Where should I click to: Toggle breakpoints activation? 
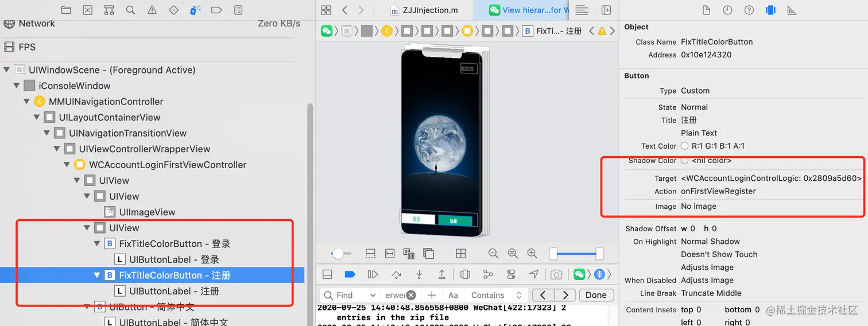pos(350,274)
